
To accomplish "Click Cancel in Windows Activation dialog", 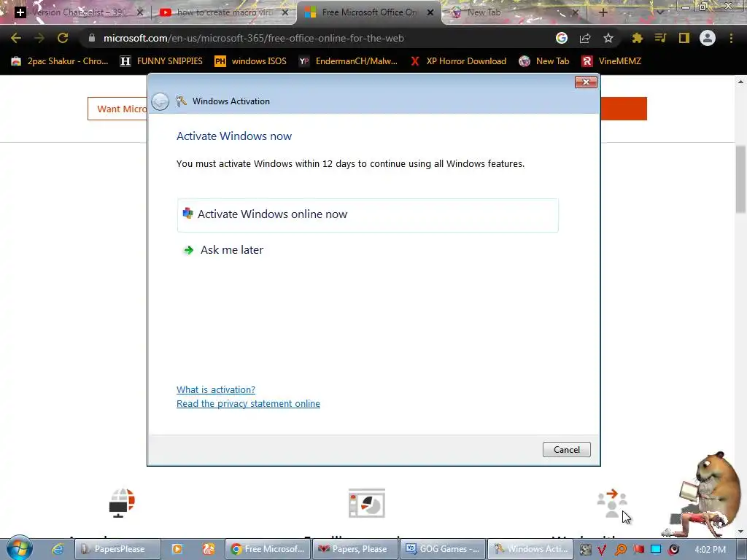I will 566,449.
